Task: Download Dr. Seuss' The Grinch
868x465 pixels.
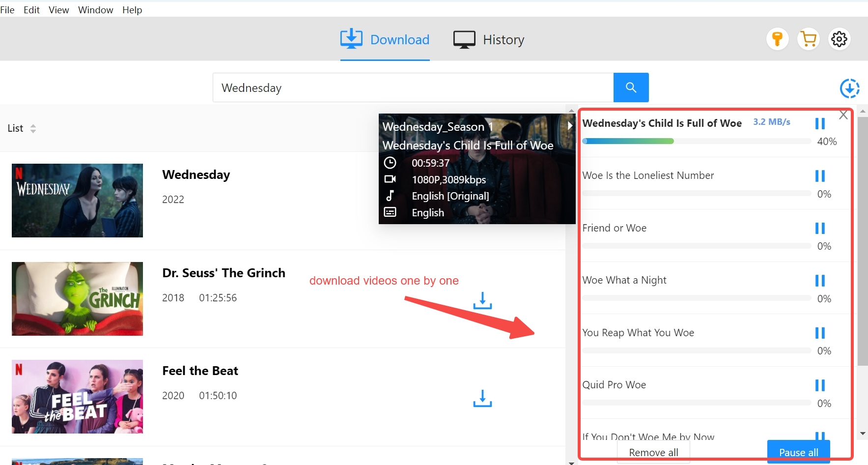Action: 482,300
